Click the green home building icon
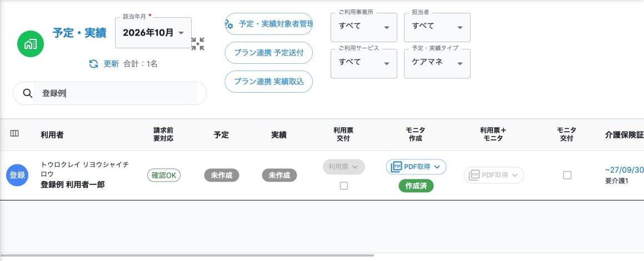Screen dimensions: 644x261 tap(31, 44)
